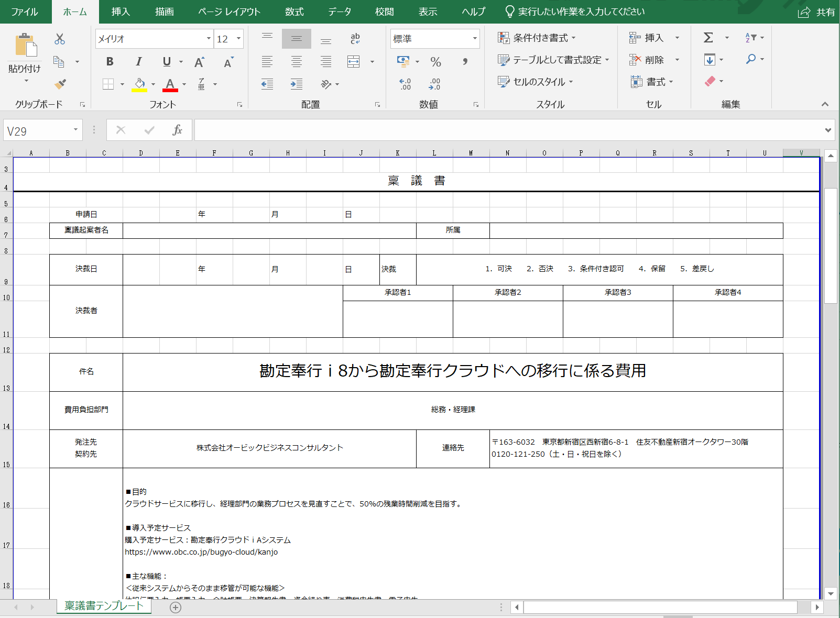Open fill color dropdown arrow
The image size is (840, 618).
[153, 84]
